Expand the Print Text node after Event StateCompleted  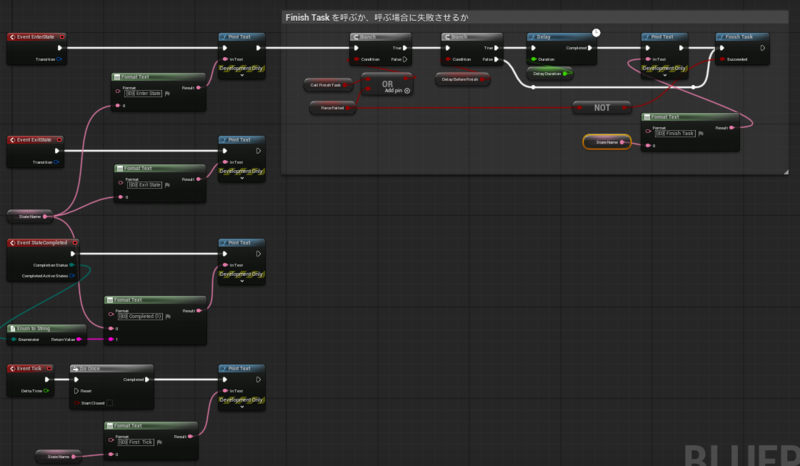[242, 281]
